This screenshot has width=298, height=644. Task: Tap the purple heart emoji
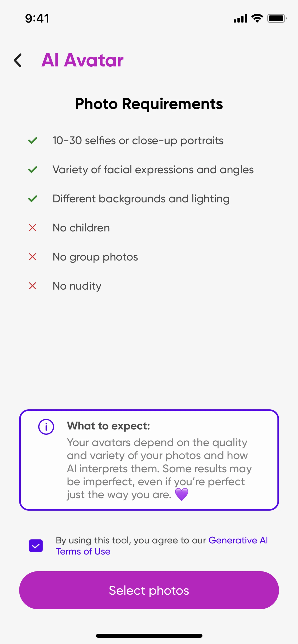click(182, 495)
